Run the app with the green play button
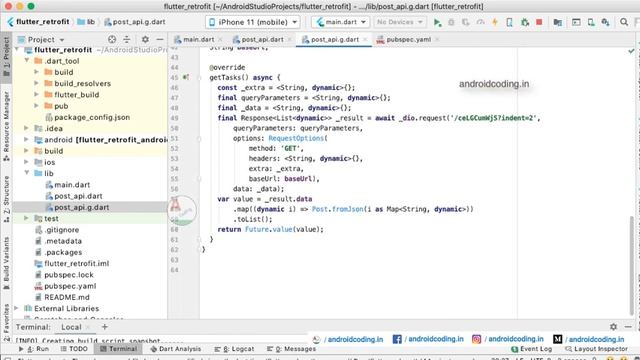Screen dimensions: 640x360 click(x=437, y=22)
